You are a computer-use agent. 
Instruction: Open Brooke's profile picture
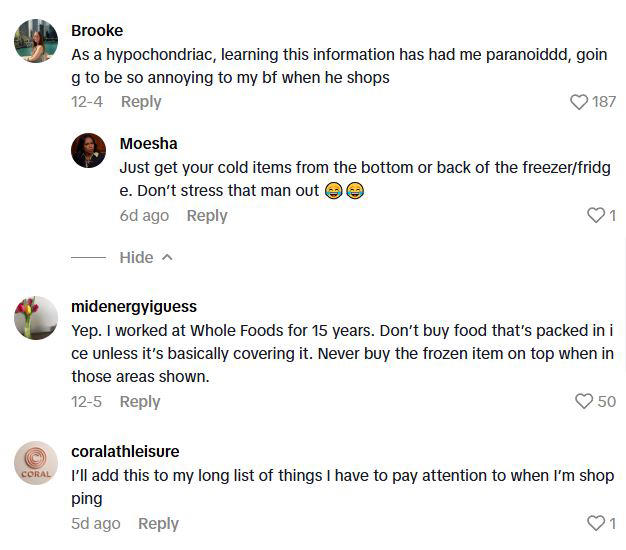tap(36, 41)
